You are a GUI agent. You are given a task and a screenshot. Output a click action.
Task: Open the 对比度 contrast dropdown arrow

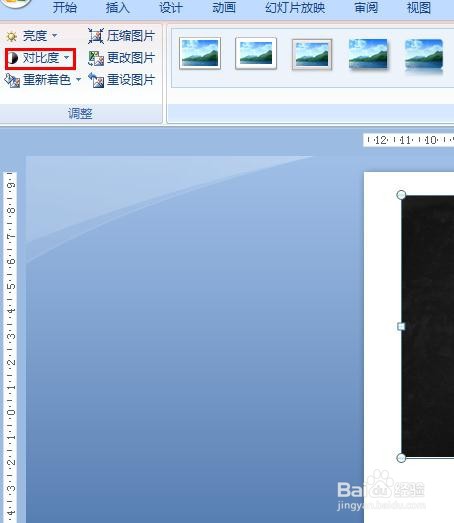coord(66,57)
